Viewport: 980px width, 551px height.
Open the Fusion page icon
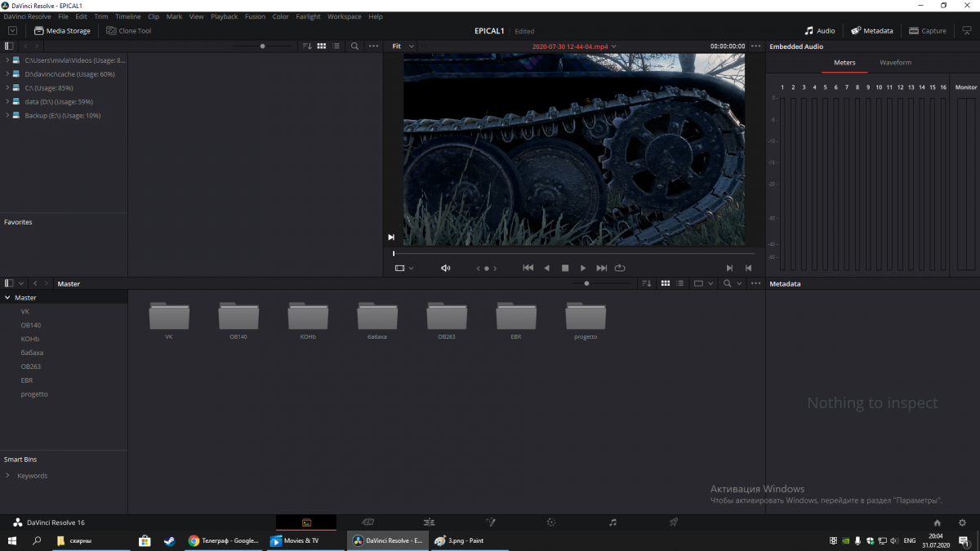(x=490, y=522)
